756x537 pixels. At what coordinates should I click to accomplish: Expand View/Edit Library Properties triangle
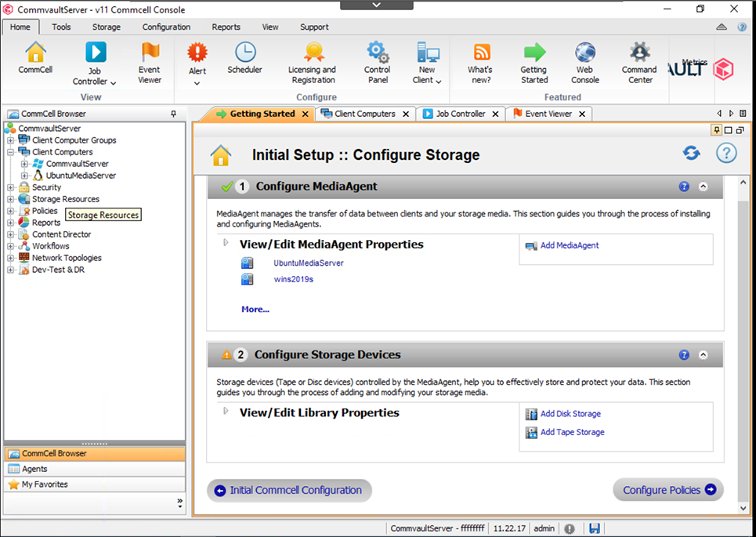(x=226, y=411)
